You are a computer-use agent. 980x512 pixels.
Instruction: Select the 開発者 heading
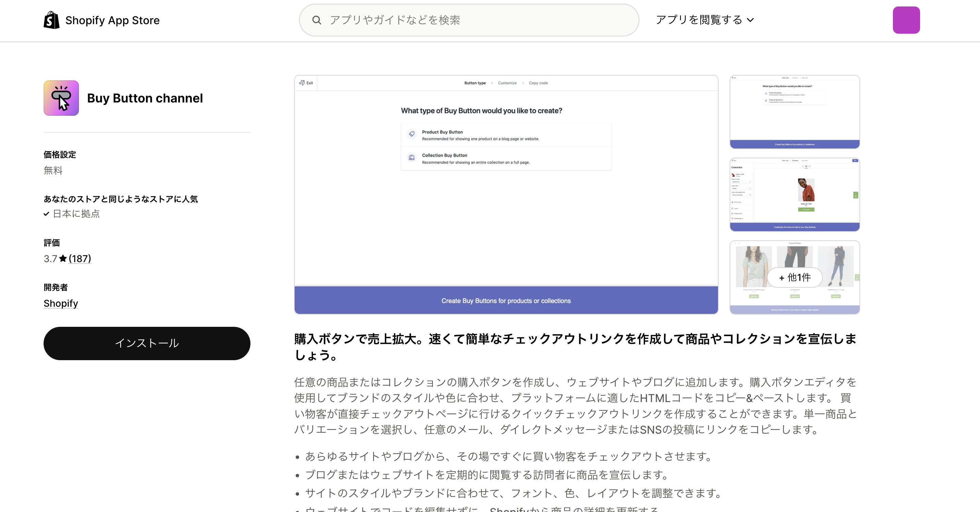pos(55,287)
